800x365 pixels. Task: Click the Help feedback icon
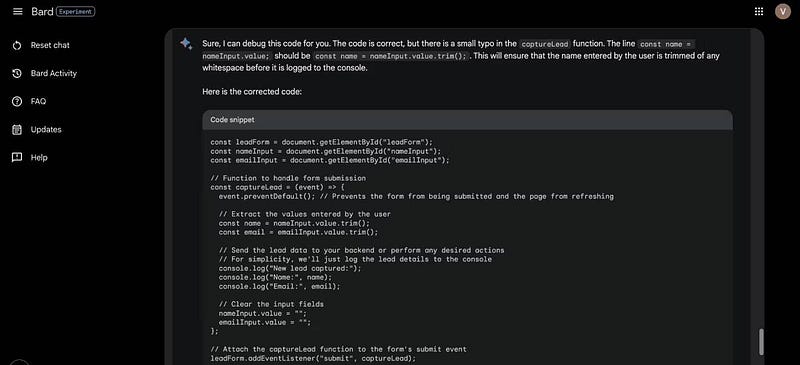click(x=17, y=157)
